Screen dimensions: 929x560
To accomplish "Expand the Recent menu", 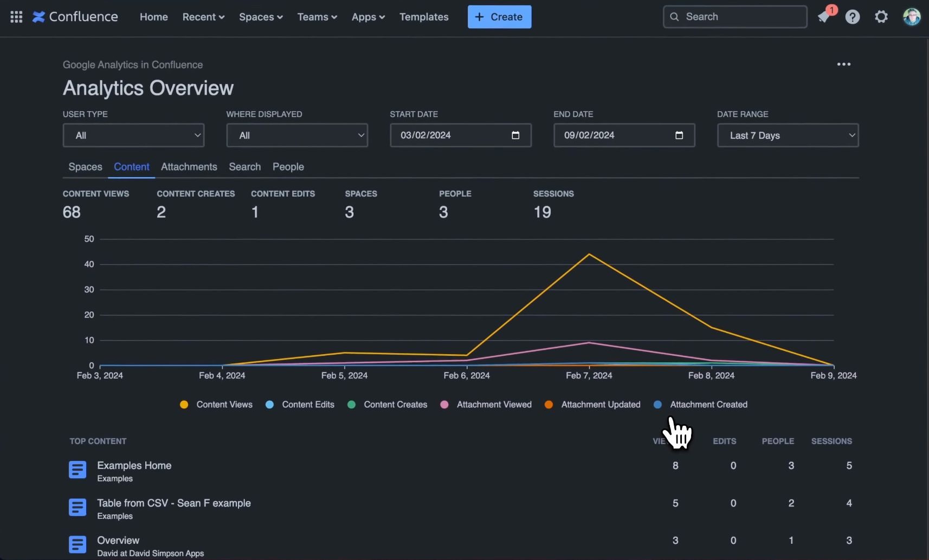I will click(x=203, y=17).
